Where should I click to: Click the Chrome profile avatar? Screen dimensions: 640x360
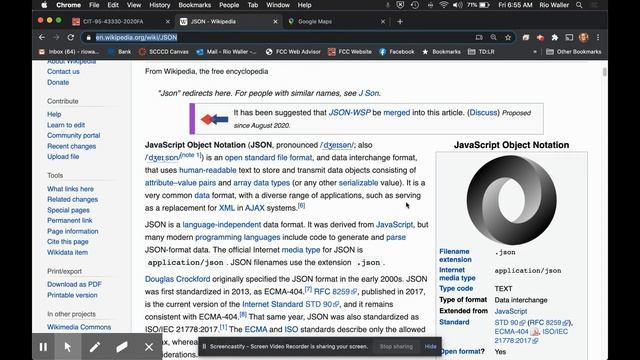click(x=584, y=38)
